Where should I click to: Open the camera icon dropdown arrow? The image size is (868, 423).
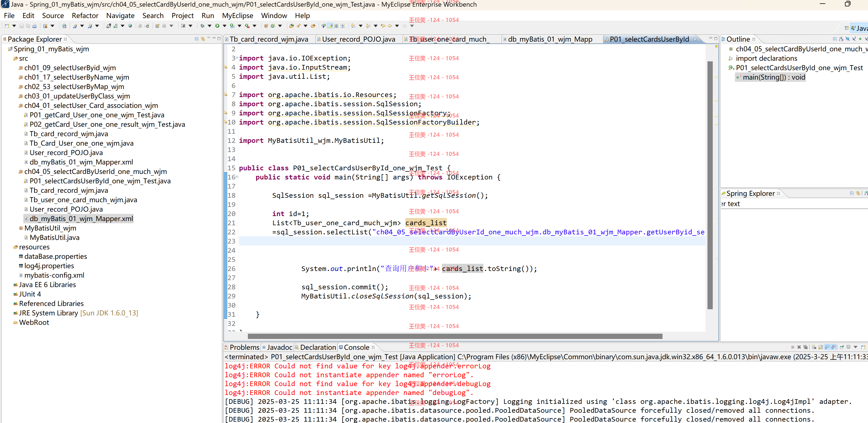click(x=190, y=26)
